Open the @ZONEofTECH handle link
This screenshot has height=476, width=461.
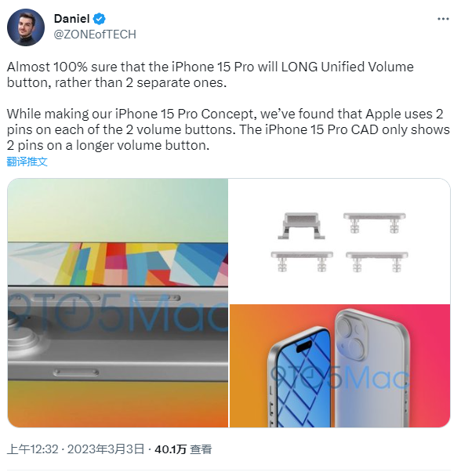[95, 35]
